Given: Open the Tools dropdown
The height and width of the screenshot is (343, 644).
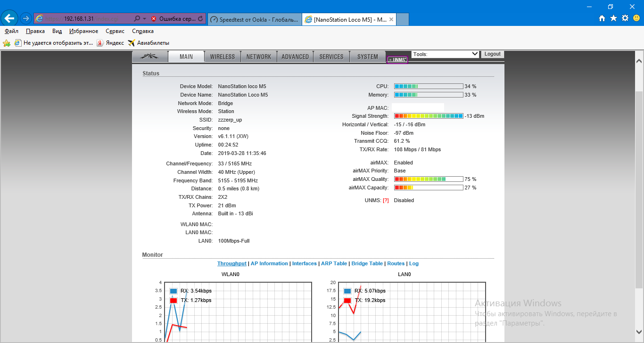Looking at the screenshot, I should coord(445,54).
